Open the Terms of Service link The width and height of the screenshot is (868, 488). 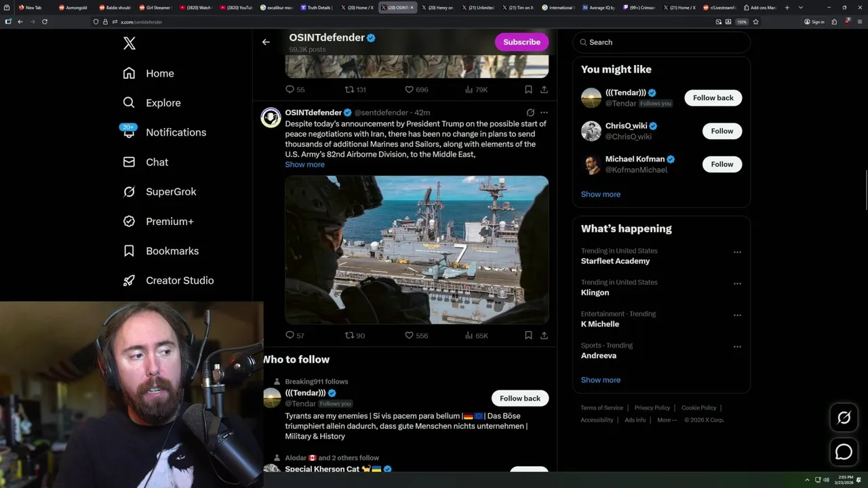point(601,408)
